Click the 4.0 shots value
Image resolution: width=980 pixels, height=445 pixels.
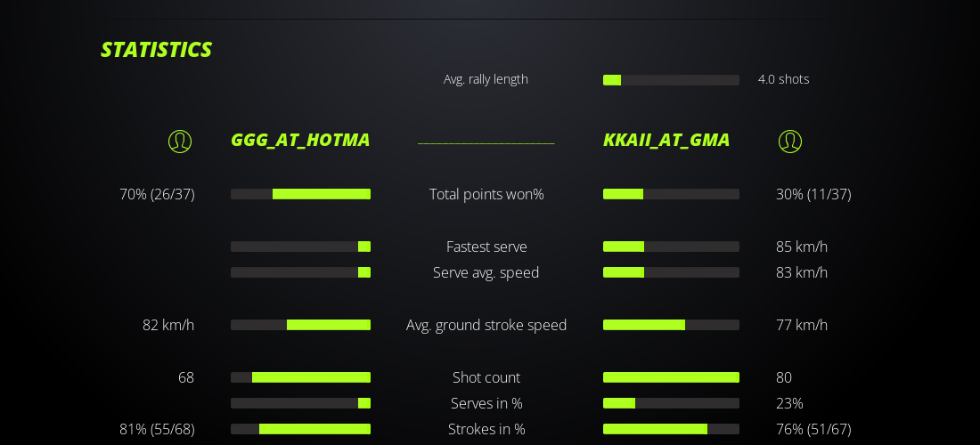[783, 79]
